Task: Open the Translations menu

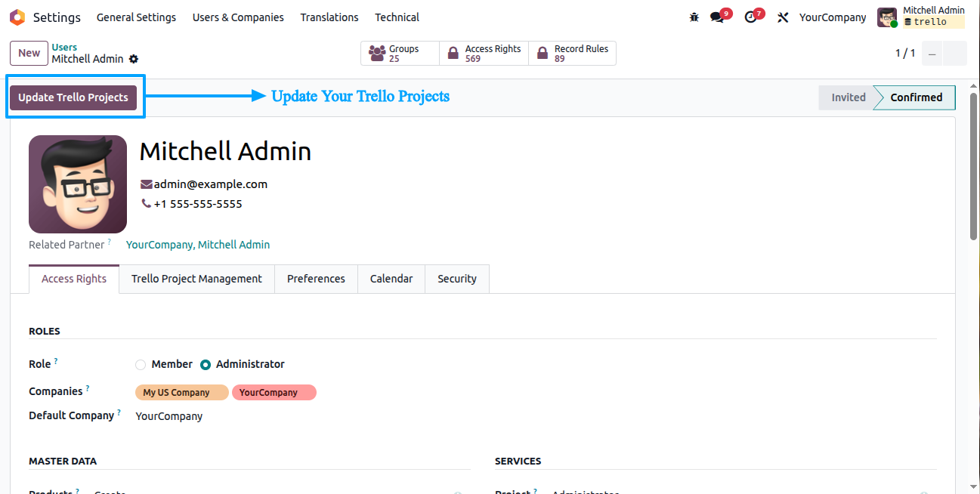Action: click(329, 17)
